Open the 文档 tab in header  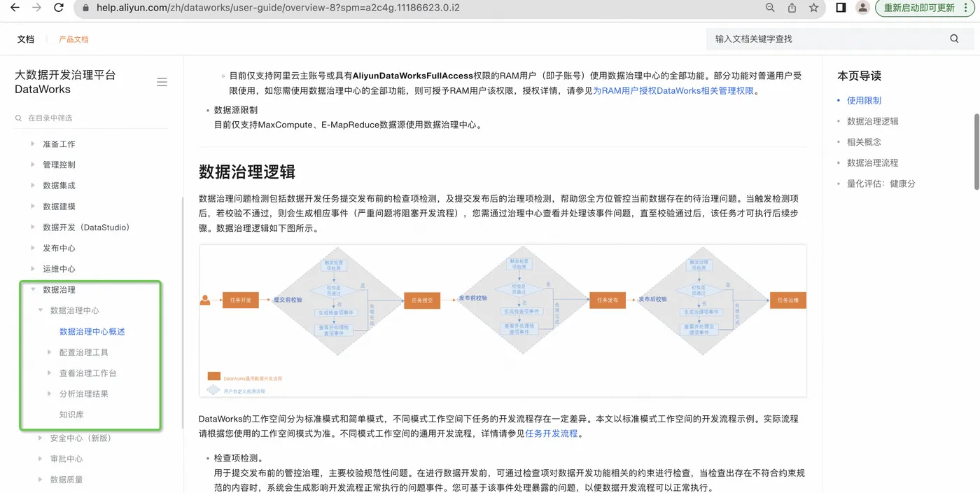pos(26,39)
